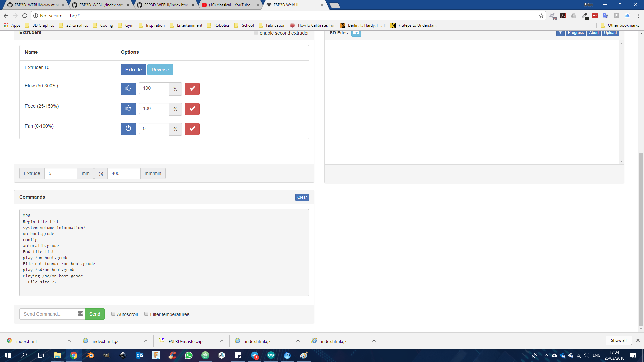Enable Filter temperatures checkbox
644x362 pixels.
146,314
